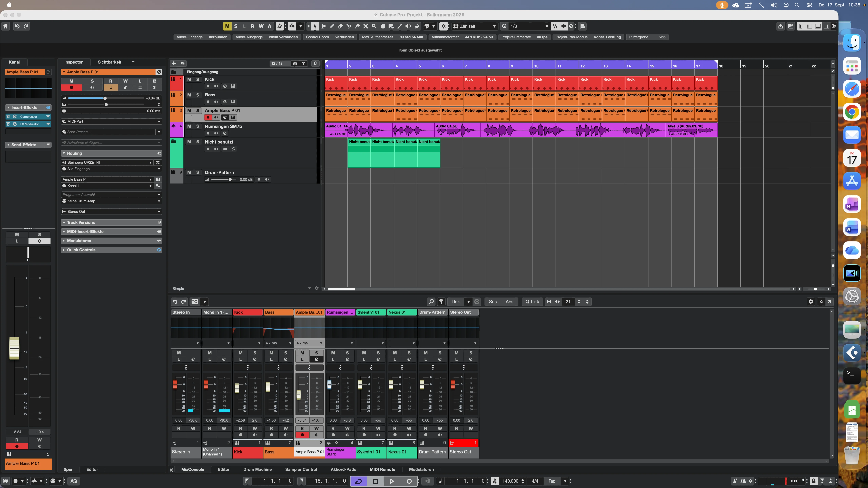Click the MixConsole channel filter funnel icon
The image size is (868, 488).
[441, 302]
